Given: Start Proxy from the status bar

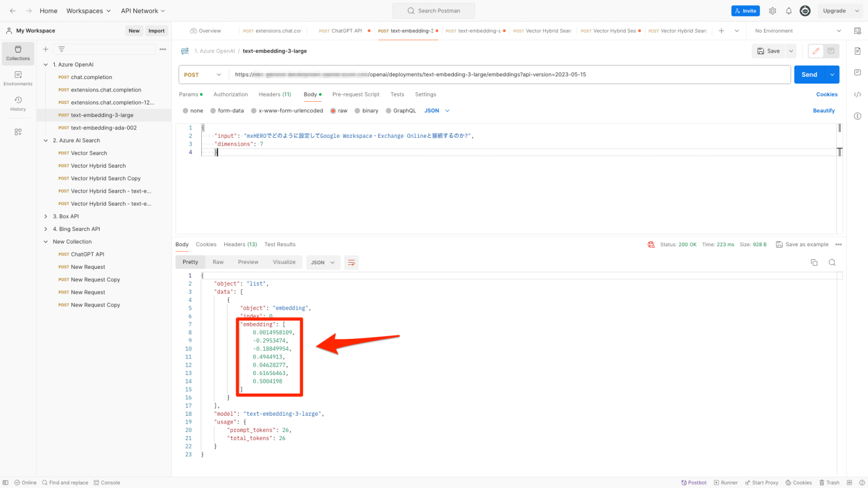Looking at the screenshot, I should click(x=761, y=482).
